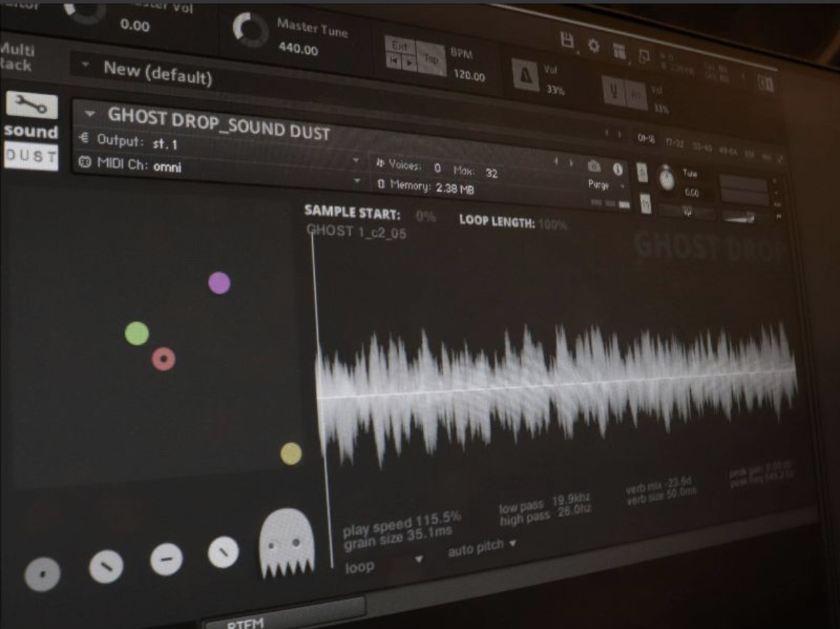Click the BPM value 120.00
This screenshot has width=840, height=629.
pyautogui.click(x=469, y=75)
